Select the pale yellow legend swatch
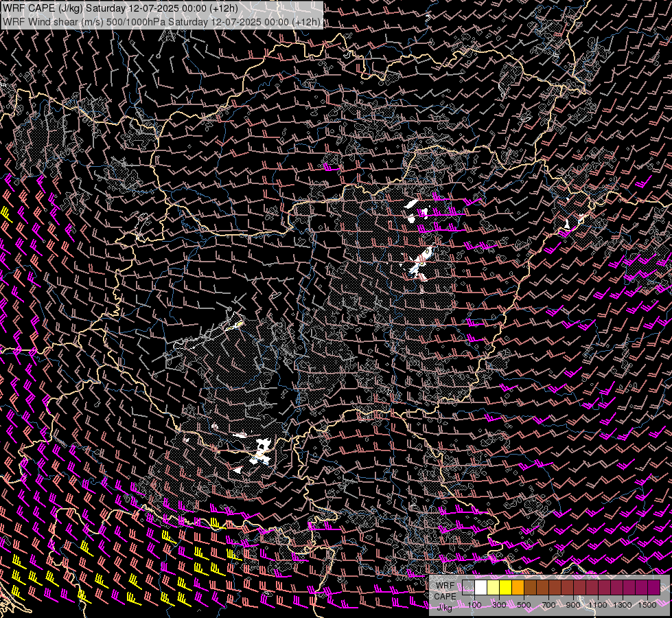672x618 pixels. pyautogui.click(x=494, y=588)
